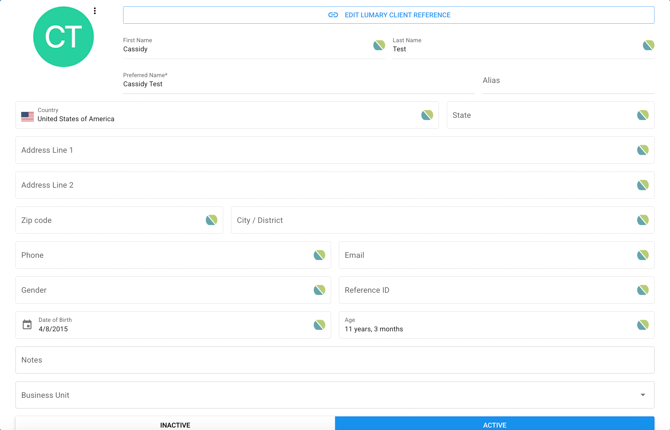Image resolution: width=670 pixels, height=430 pixels.
Task: Open the State dropdown field
Action: (550, 115)
